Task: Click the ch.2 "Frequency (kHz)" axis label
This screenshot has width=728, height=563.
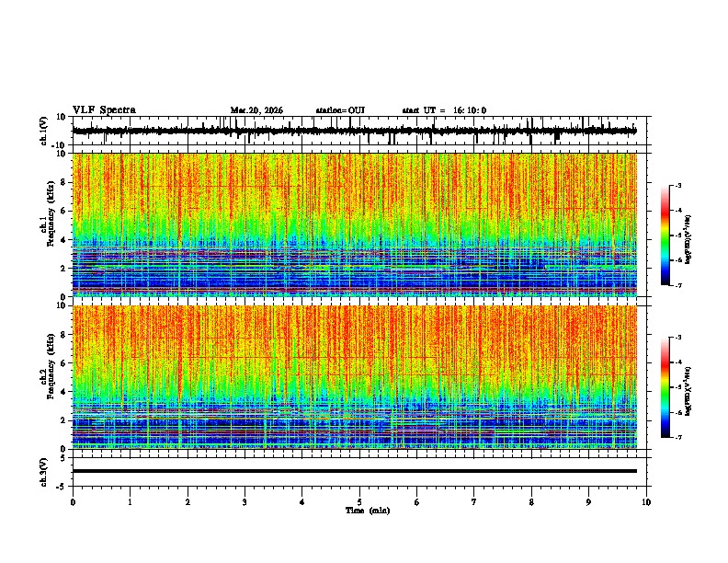Action: [x=51, y=366]
